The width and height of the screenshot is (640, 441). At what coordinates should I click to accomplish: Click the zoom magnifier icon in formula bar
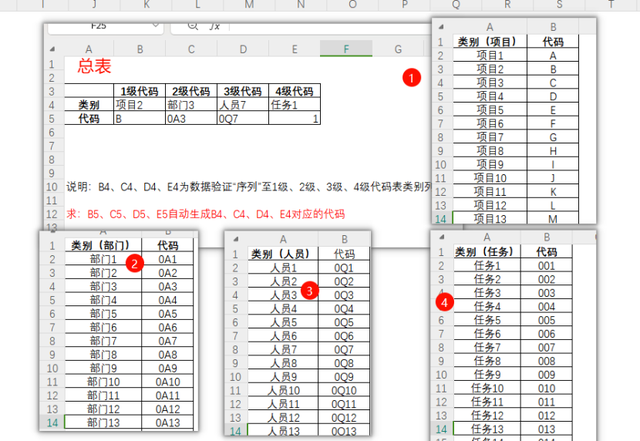click(x=193, y=26)
